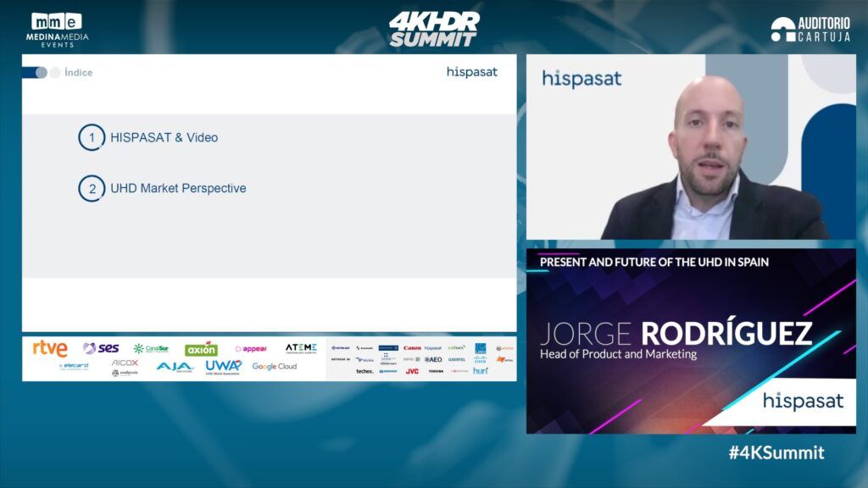868x488 pixels.
Task: Select numbered circle 2 in the index
Action: [x=92, y=188]
